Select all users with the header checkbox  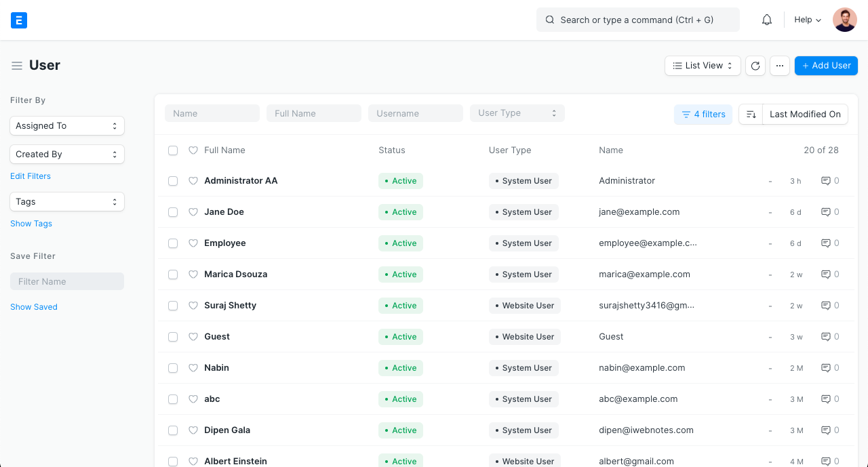[173, 150]
